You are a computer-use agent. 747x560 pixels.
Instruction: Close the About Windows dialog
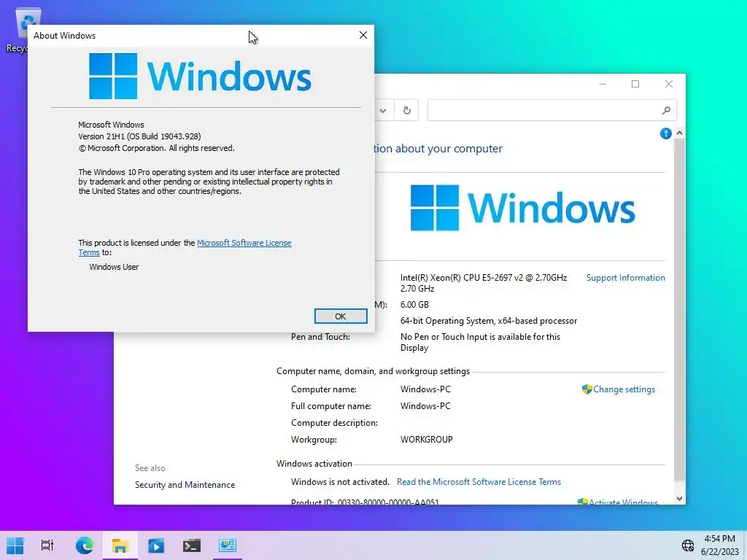point(363,35)
